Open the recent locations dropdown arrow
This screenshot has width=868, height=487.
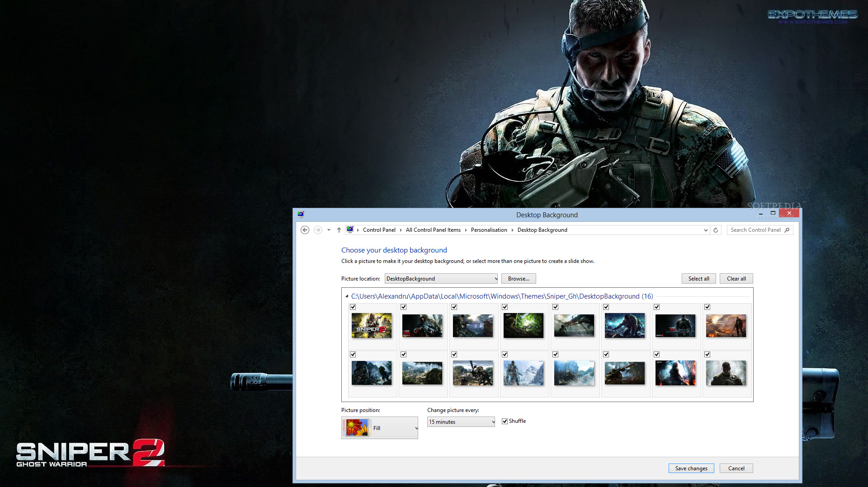329,230
